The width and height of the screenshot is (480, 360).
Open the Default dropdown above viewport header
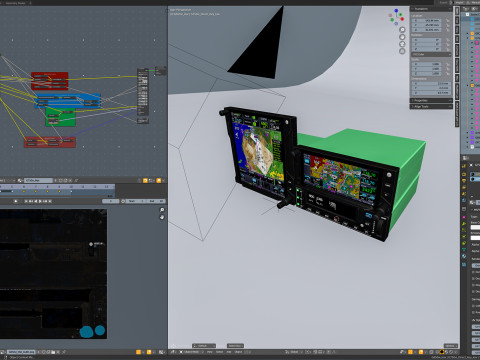click(204, 346)
